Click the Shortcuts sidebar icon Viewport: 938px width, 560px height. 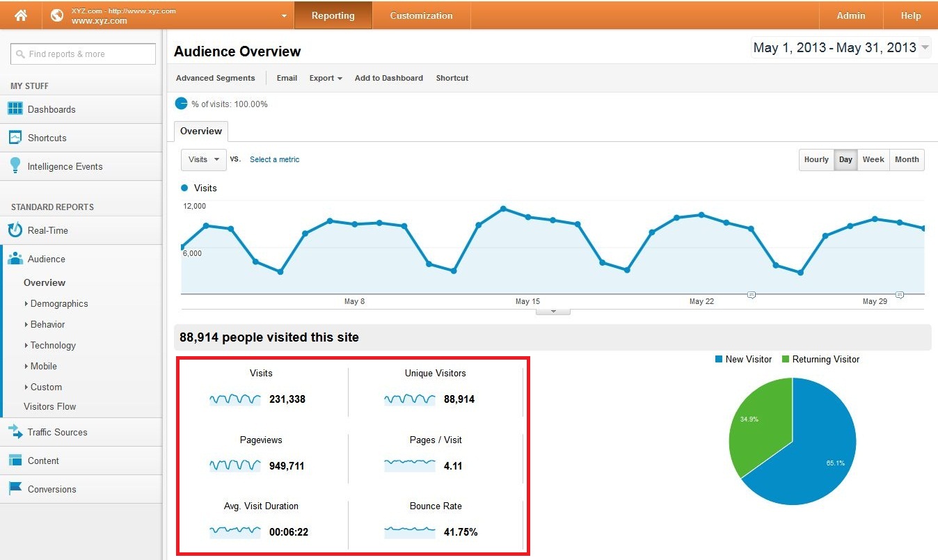click(x=15, y=138)
